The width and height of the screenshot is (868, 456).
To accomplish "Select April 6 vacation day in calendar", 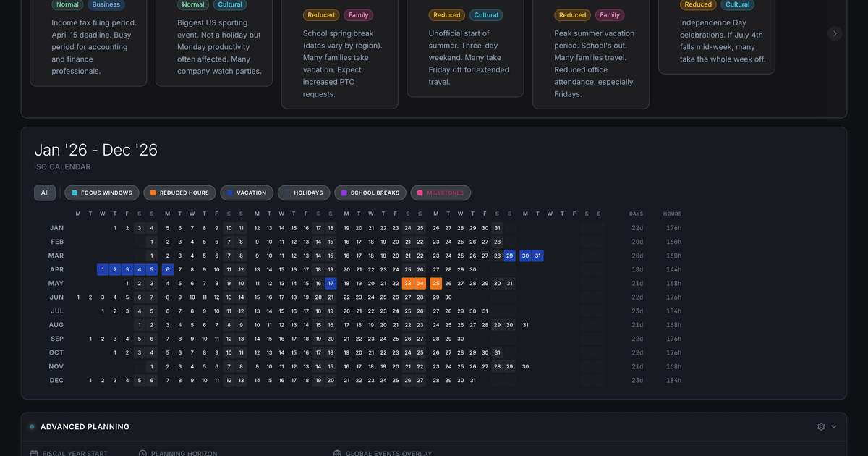I will click(x=168, y=269).
